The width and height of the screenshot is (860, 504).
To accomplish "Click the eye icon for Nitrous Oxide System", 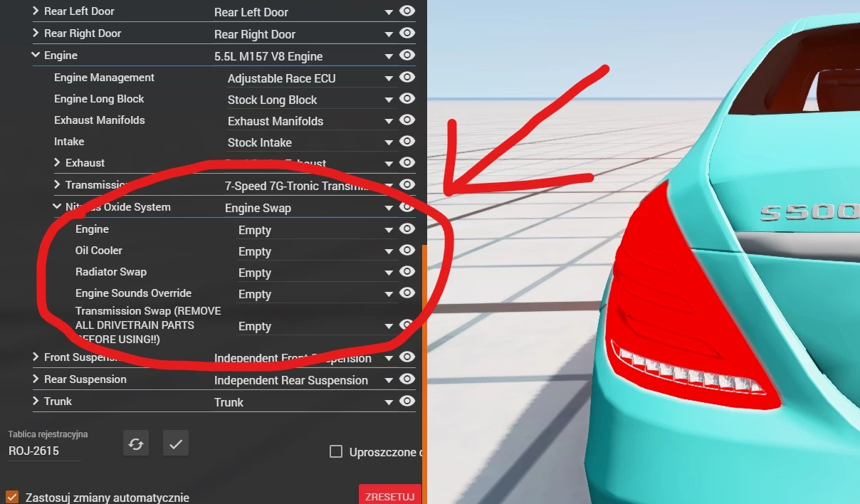I will tap(407, 206).
